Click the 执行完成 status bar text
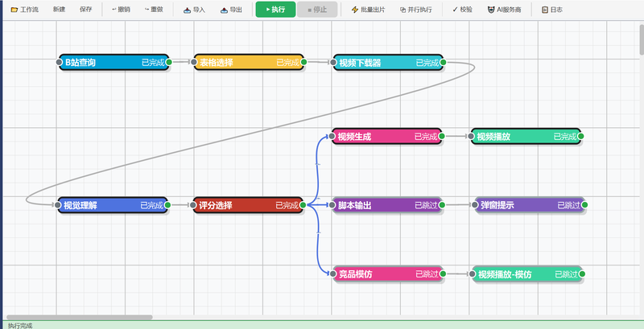Screen dimensions: 644x329 coord(20,326)
